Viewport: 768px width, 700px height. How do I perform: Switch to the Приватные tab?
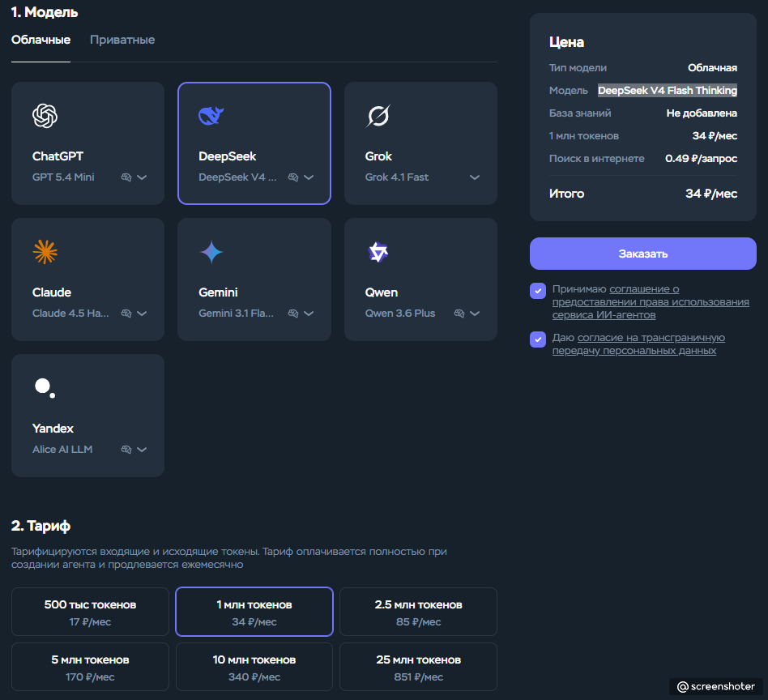point(122,40)
